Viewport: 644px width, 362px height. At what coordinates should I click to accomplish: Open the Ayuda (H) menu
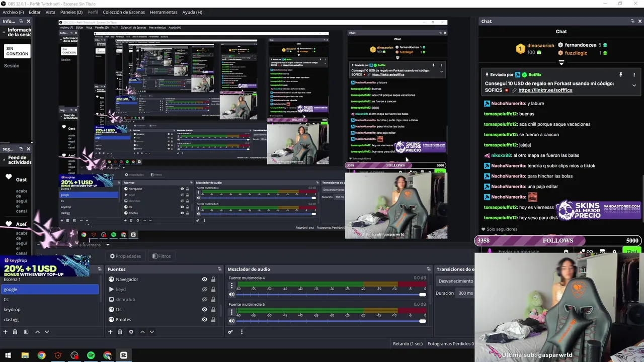coord(192,12)
